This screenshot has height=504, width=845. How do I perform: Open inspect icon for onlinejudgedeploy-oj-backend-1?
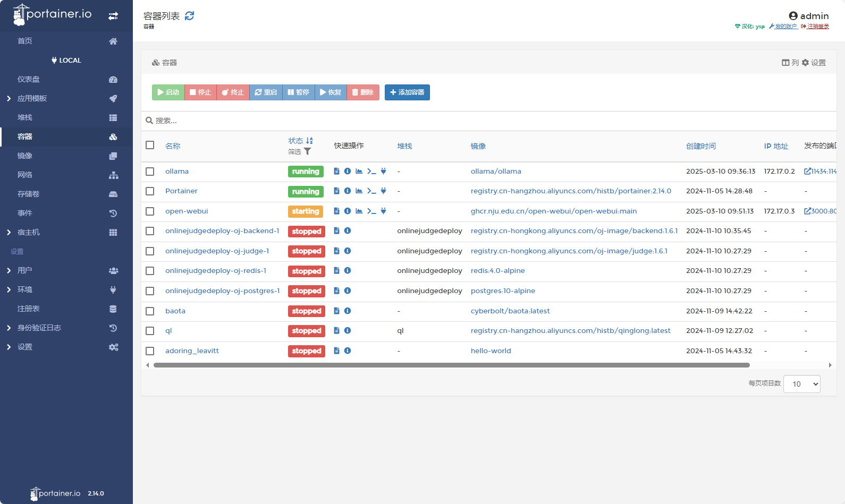tap(348, 230)
